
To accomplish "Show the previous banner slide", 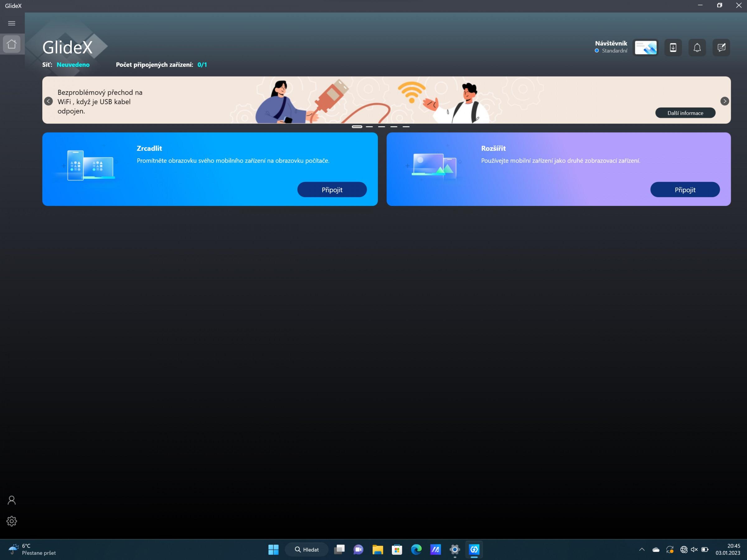I will (49, 101).
